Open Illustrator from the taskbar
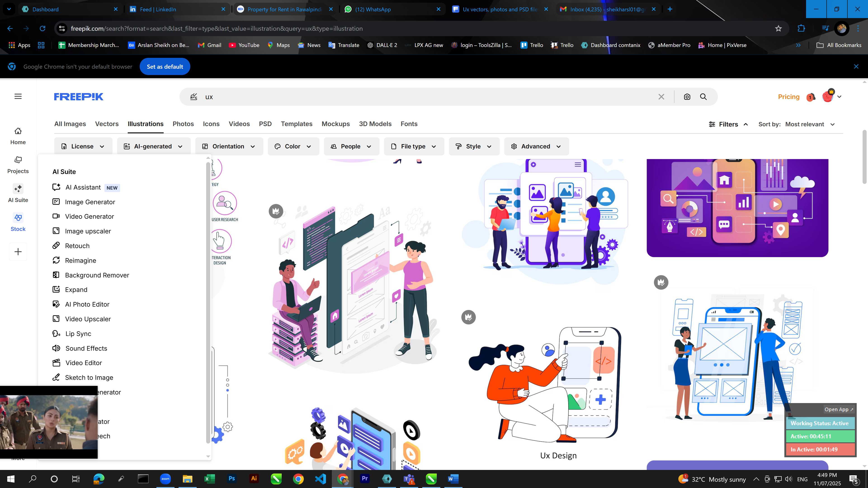Image resolution: width=868 pixels, height=488 pixels. pos(254,479)
